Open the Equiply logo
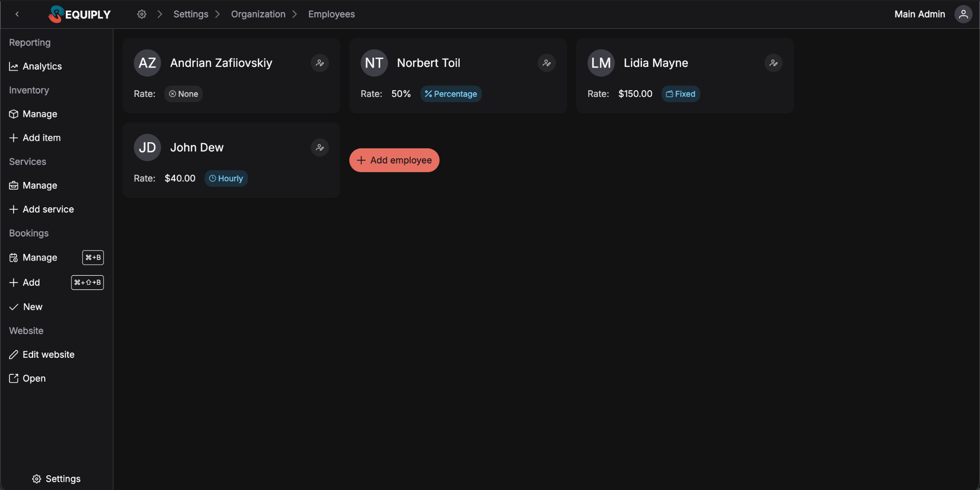Screen dimensions: 980x490 point(79,14)
